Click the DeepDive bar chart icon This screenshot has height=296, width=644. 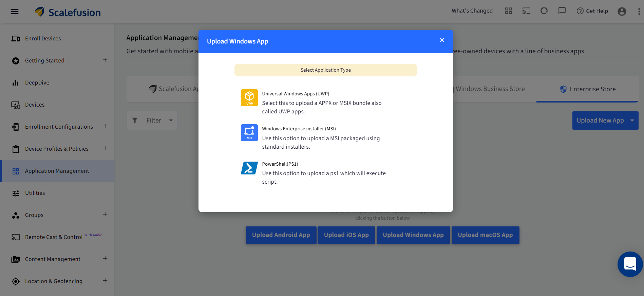(16, 83)
